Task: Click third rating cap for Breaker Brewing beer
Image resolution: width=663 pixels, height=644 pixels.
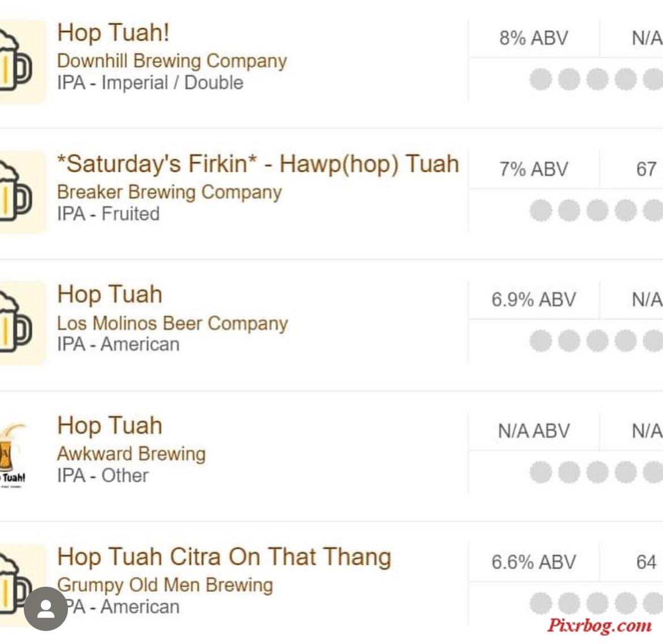Action: coord(597,210)
